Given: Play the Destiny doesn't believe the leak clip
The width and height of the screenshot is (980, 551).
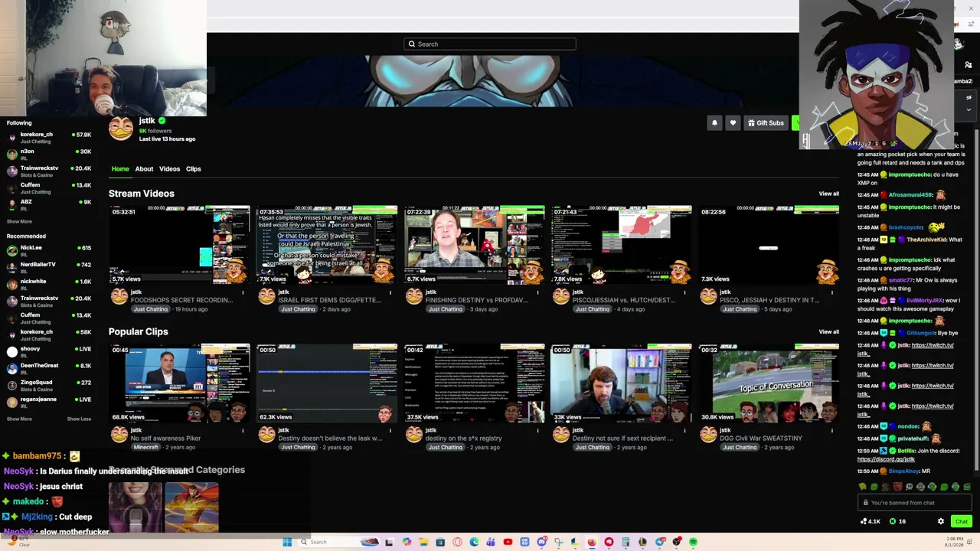Looking at the screenshot, I should [327, 383].
